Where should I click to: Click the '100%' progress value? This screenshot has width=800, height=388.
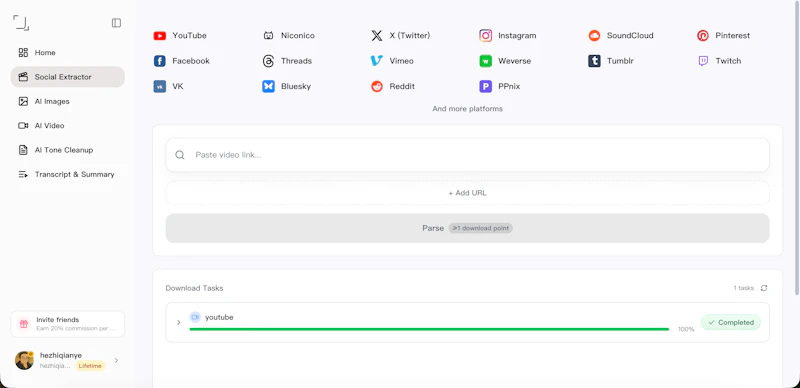click(686, 329)
